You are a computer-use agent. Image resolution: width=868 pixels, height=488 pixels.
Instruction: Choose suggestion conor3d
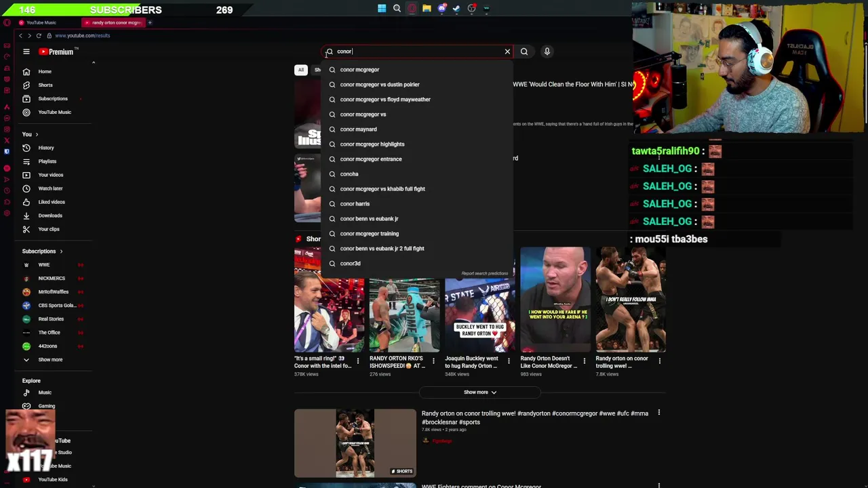pos(417,264)
